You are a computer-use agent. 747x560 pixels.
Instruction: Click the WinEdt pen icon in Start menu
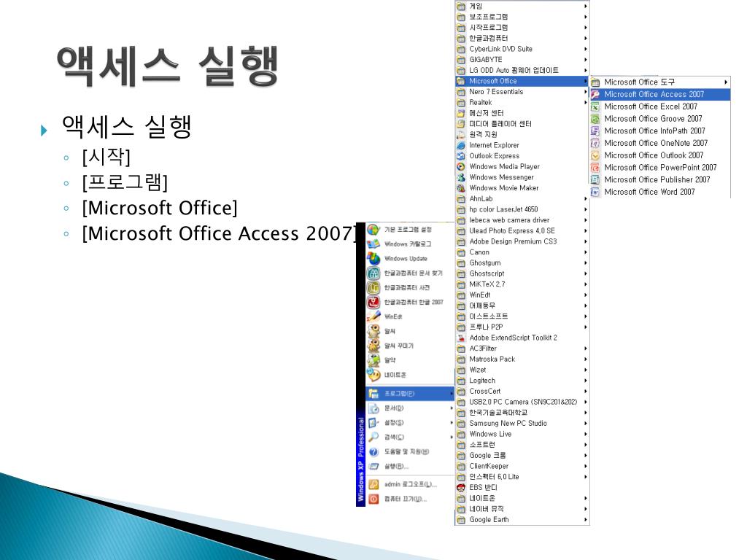pyautogui.click(x=373, y=316)
